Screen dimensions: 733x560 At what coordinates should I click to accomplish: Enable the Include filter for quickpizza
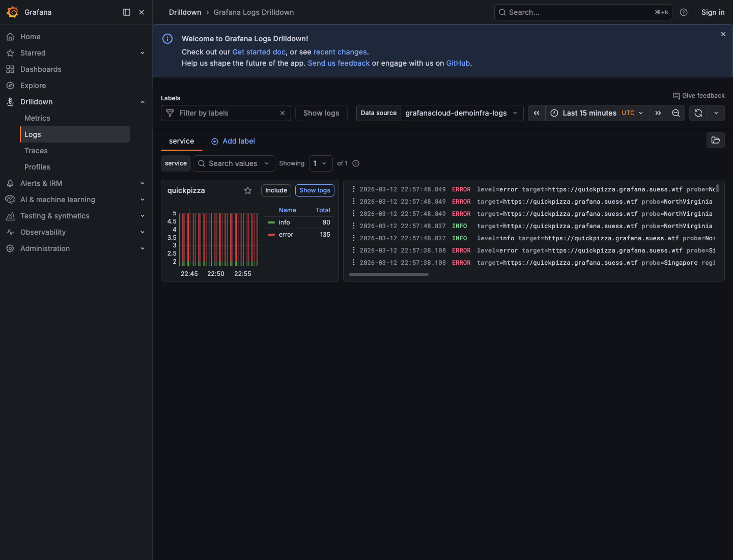click(276, 190)
